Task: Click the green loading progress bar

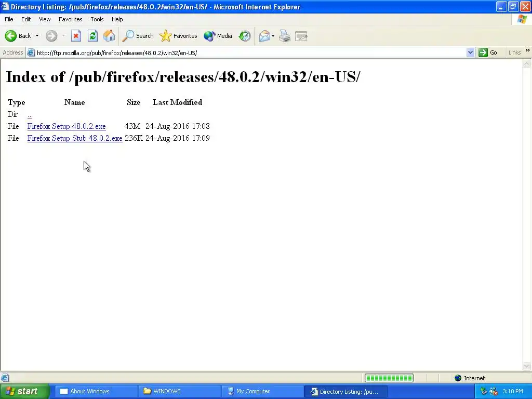Action: tap(389, 378)
